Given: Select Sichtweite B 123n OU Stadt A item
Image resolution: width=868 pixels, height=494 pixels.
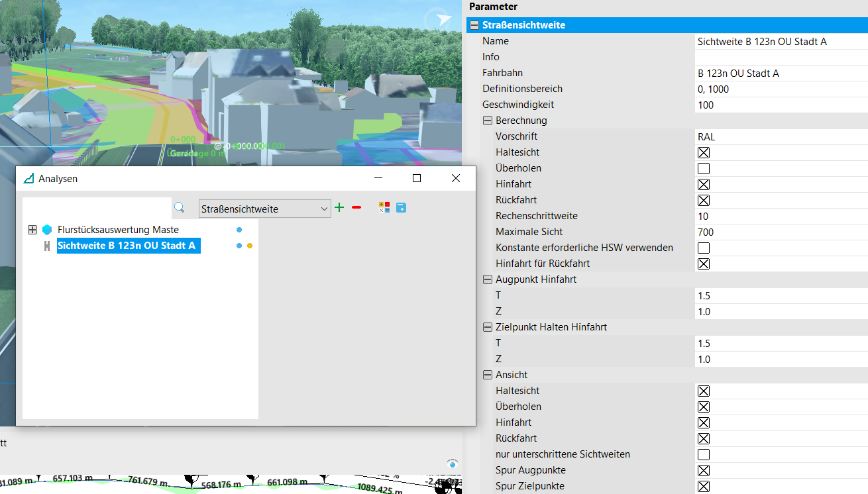Looking at the screenshot, I should (x=127, y=246).
